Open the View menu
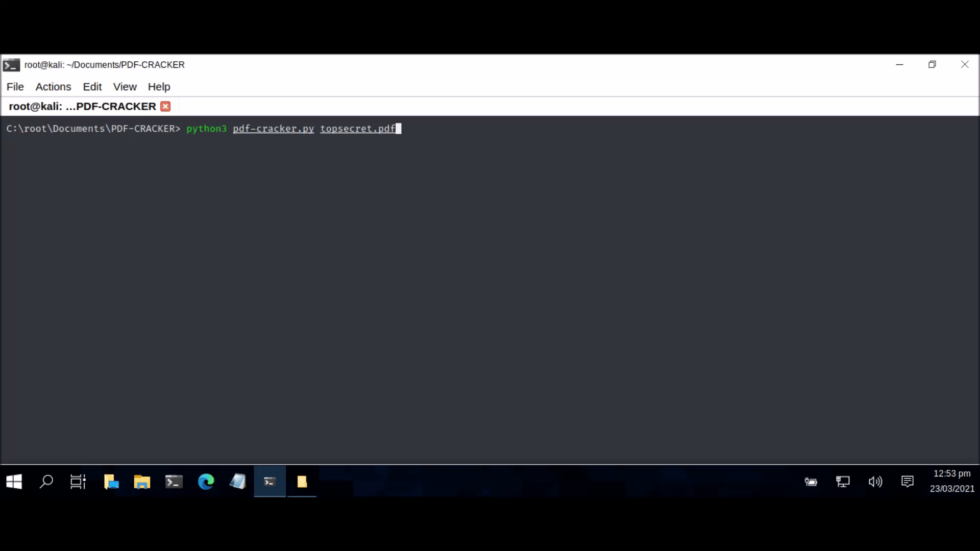 [x=125, y=87]
